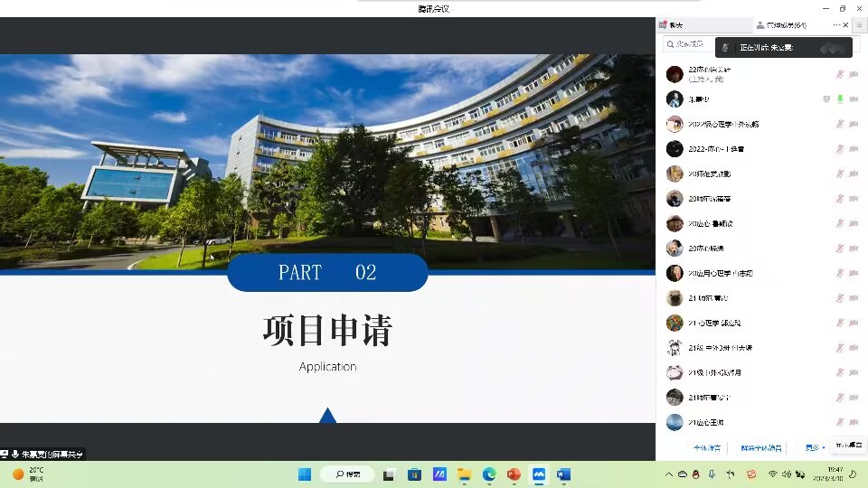Toggle the first participant's muted microphone

coord(839,74)
